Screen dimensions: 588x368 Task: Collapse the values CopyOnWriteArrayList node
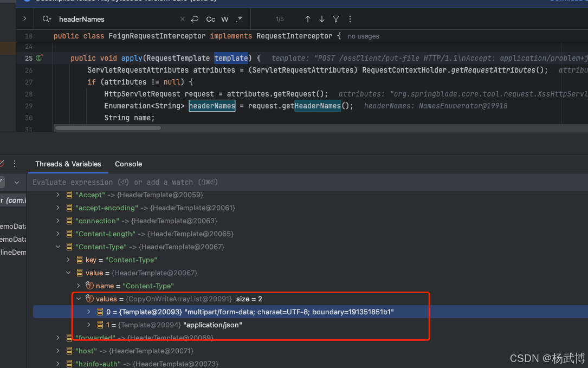click(78, 299)
